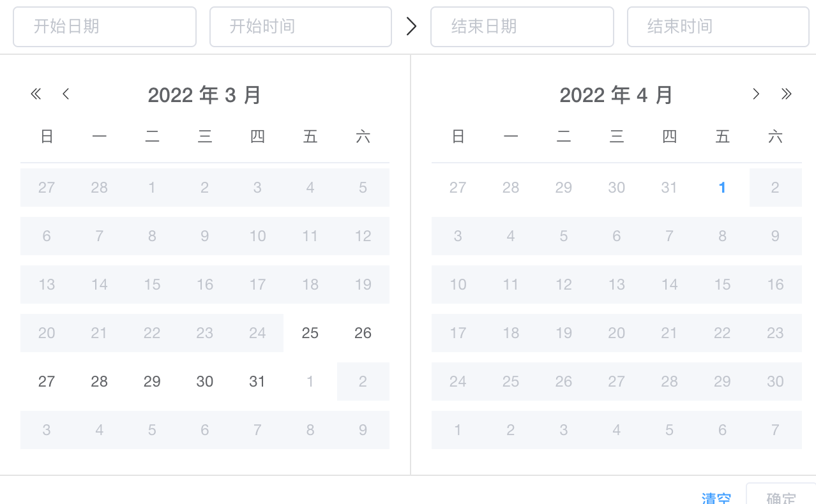Click the 开始日期 input field

(x=105, y=26)
